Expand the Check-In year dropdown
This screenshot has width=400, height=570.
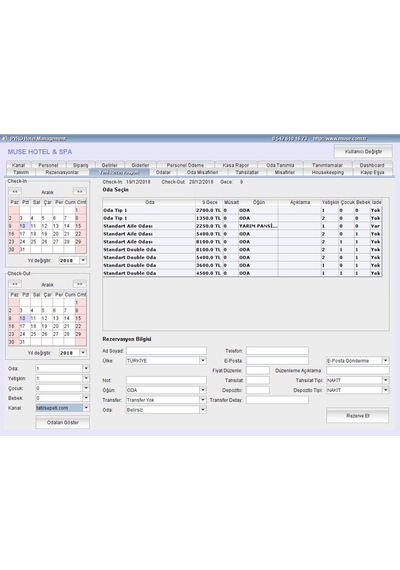[x=83, y=260]
